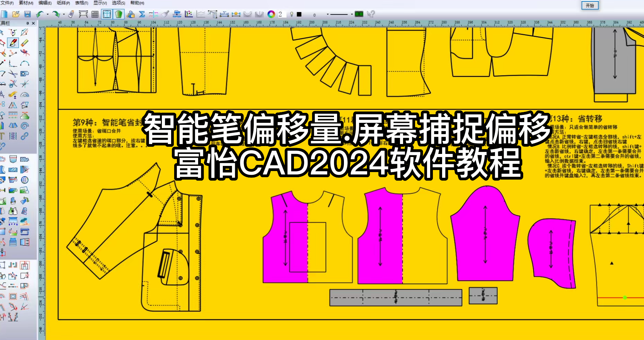644x340 pixels.
Task: Open the 素材 menu
Action: [x=26, y=3]
